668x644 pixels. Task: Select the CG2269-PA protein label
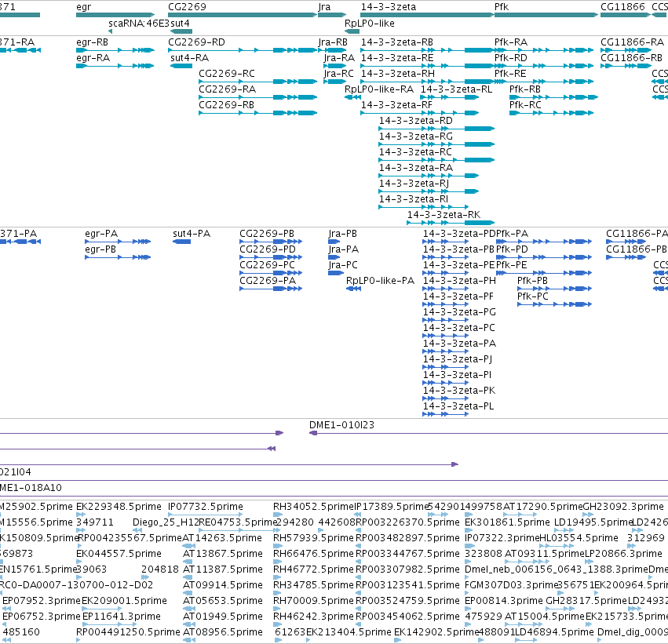tap(268, 281)
